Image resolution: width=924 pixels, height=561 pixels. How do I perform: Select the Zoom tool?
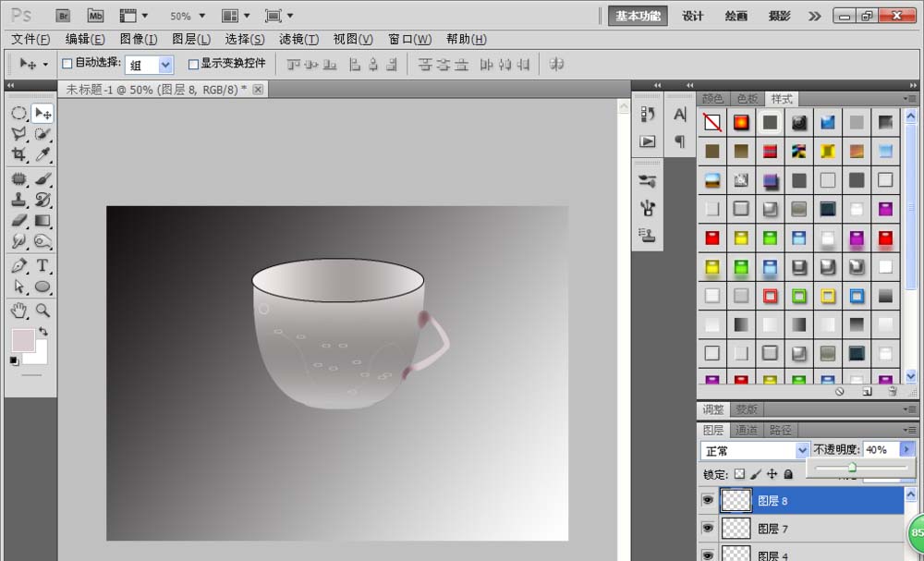pyautogui.click(x=42, y=311)
